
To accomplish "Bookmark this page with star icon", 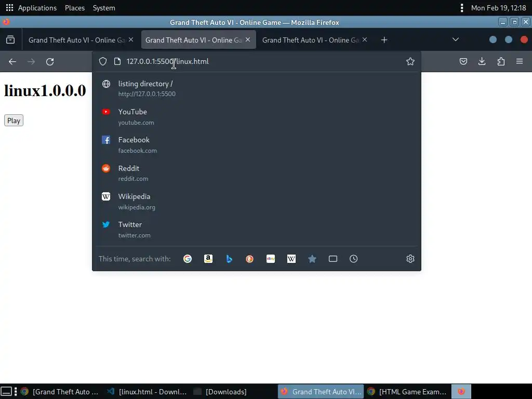I will point(410,61).
